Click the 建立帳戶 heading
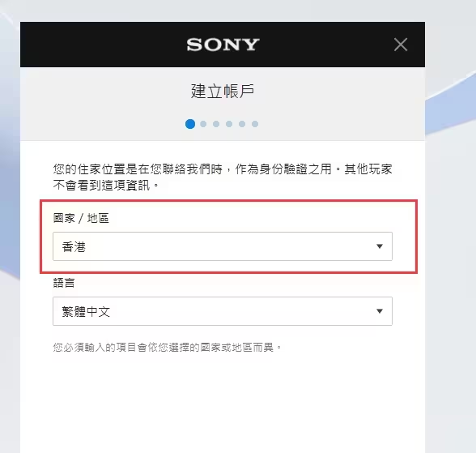The height and width of the screenshot is (453, 476). click(x=223, y=91)
